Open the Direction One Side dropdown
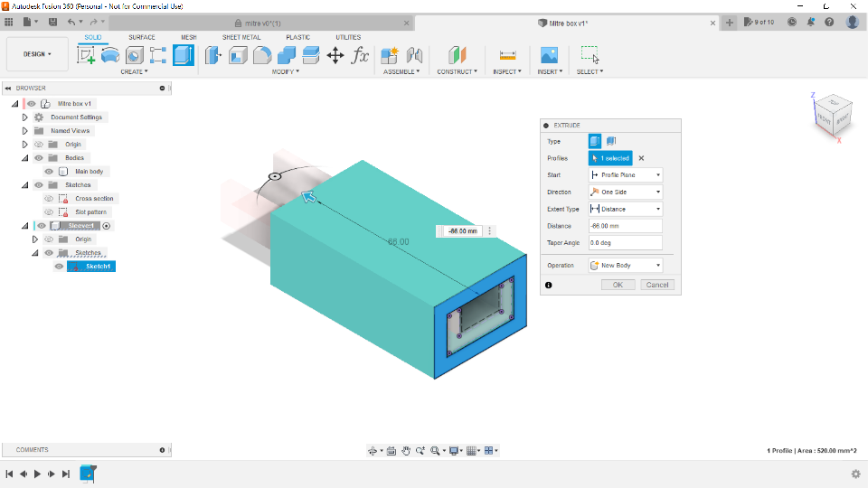Image resolution: width=868 pixels, height=488 pixels. coord(625,192)
